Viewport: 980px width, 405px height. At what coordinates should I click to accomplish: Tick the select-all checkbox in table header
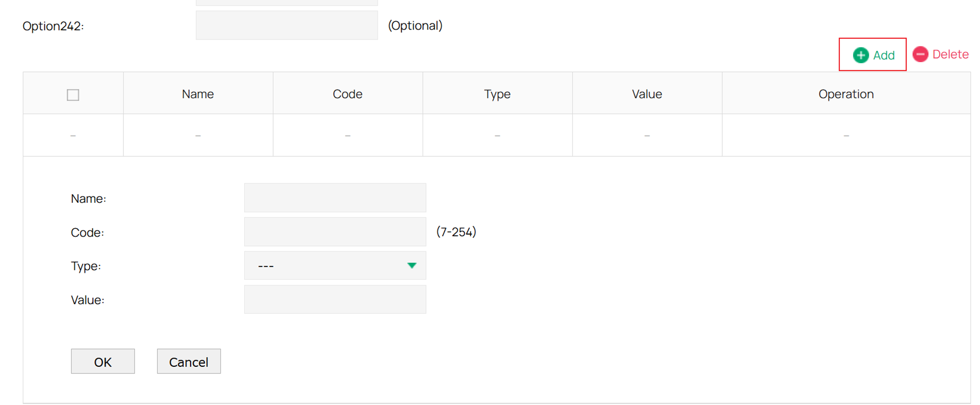coord(73,95)
